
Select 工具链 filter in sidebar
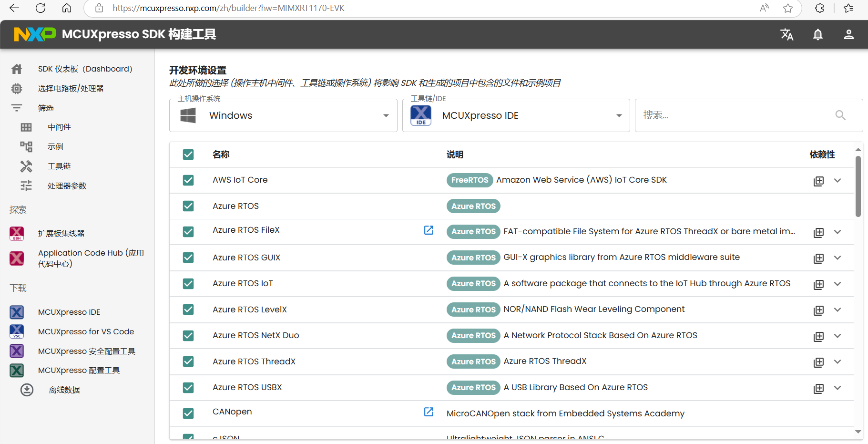tap(59, 166)
